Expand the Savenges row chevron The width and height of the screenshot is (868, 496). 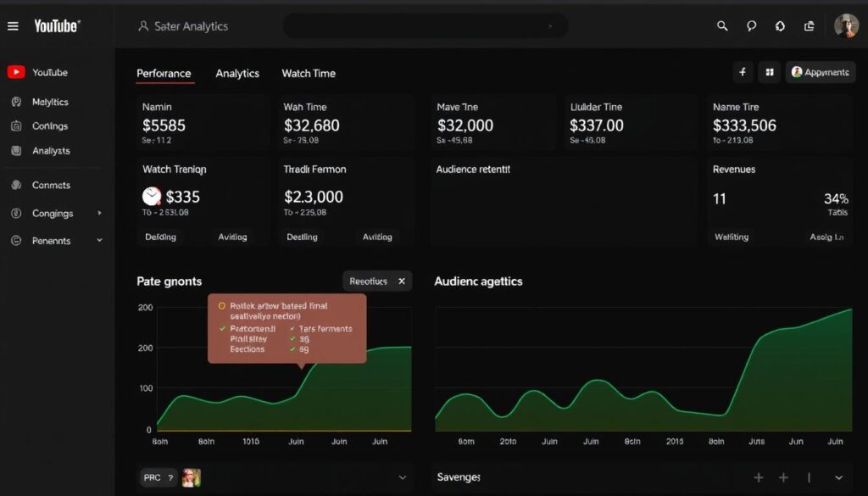click(x=838, y=478)
